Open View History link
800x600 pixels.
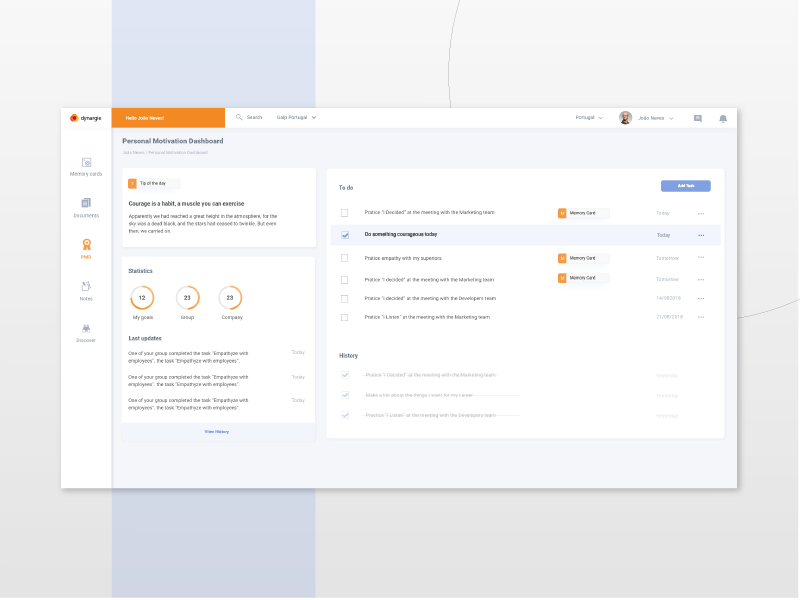[x=217, y=432]
